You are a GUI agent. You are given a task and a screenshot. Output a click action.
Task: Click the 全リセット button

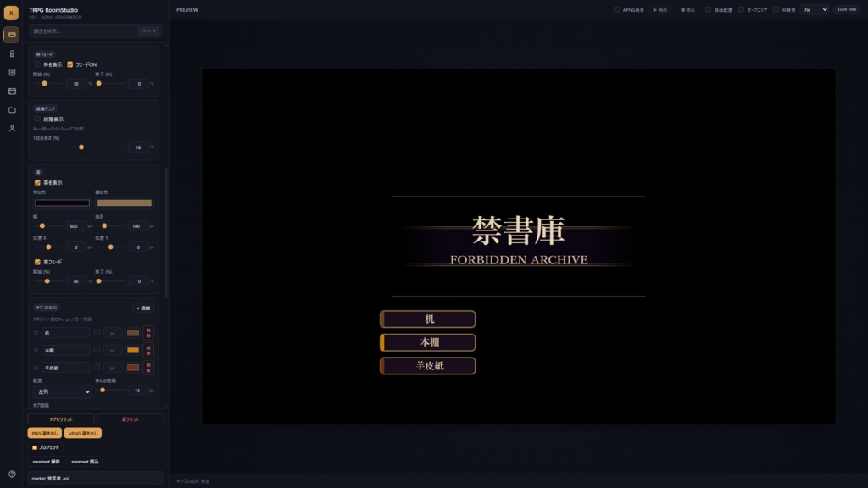click(131, 419)
